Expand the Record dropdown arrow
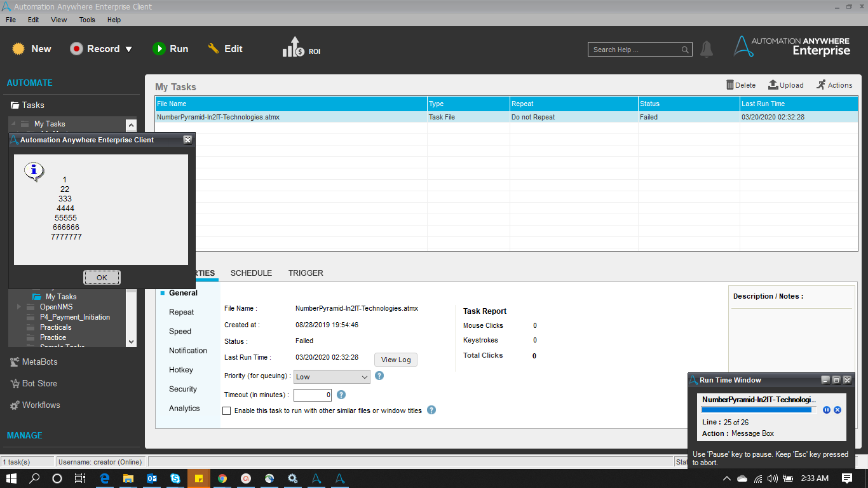Screen dimensions: 868x488 point(129,49)
